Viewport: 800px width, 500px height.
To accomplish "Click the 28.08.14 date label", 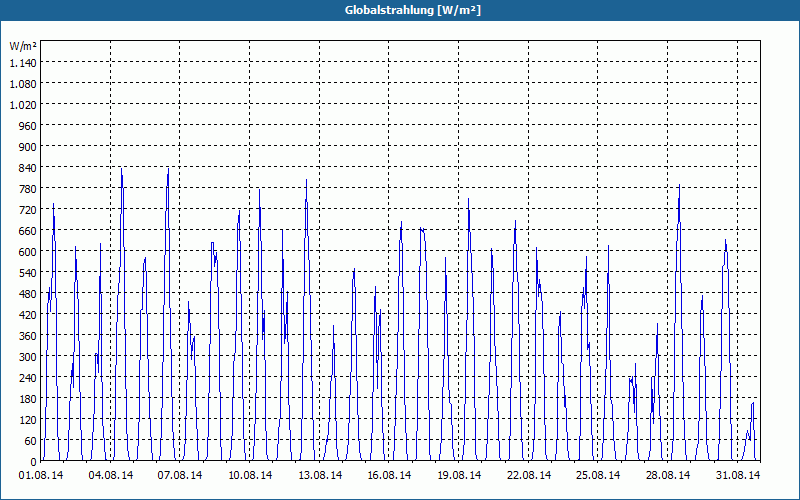I will point(668,475).
